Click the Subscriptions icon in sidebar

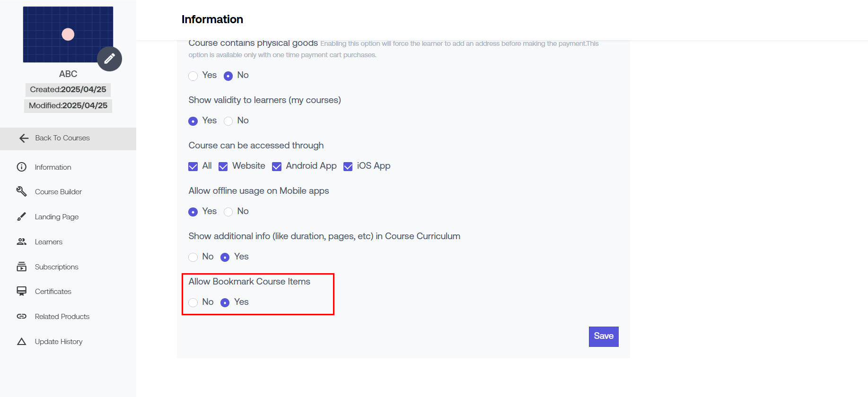(x=22, y=267)
